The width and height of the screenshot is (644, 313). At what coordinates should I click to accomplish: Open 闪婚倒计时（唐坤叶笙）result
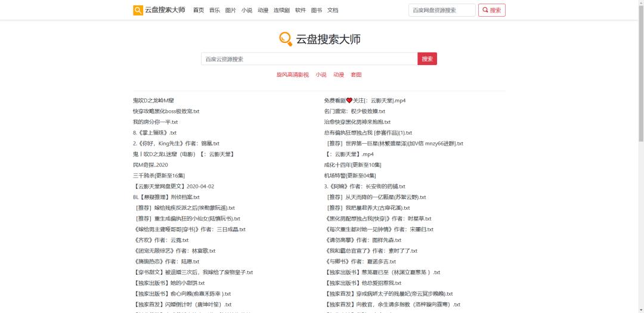(182, 305)
